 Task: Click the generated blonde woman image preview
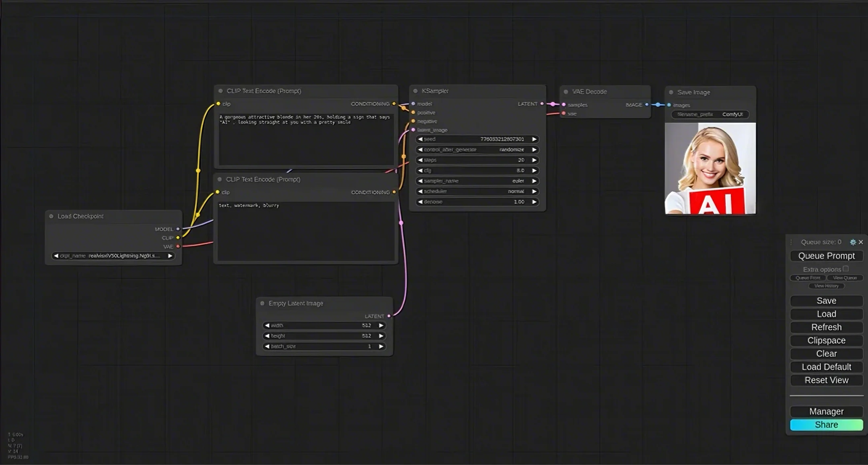710,169
